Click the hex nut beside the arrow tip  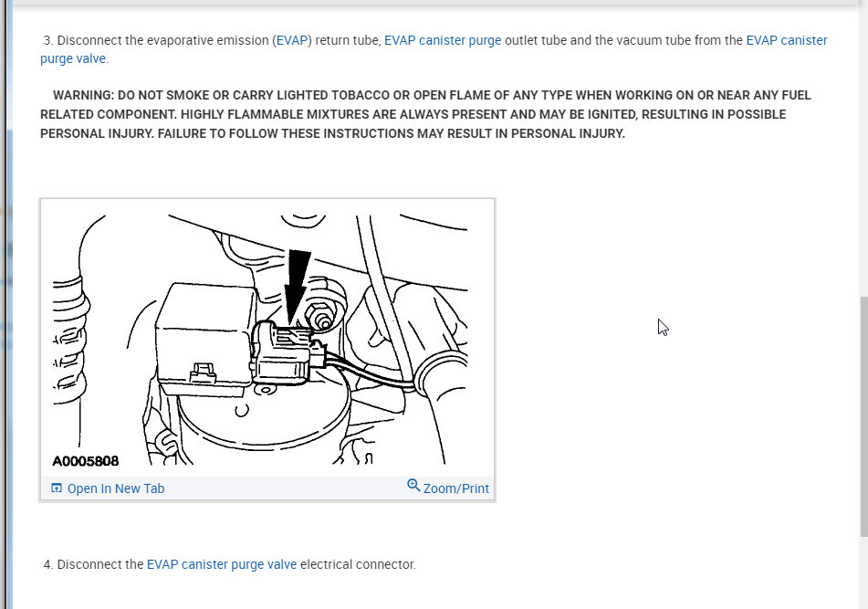(x=320, y=316)
